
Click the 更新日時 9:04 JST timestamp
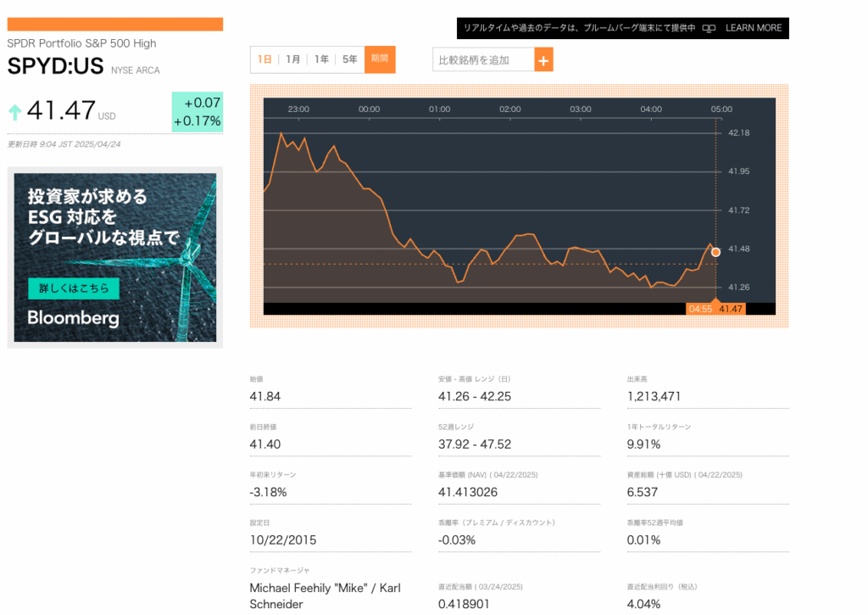click(x=64, y=144)
